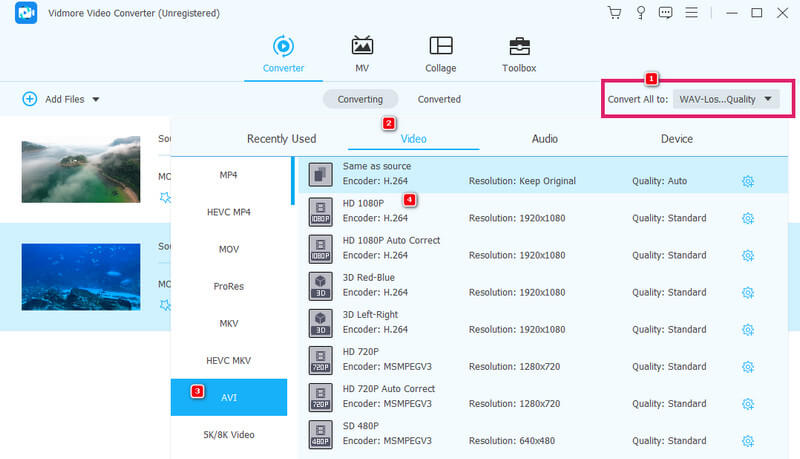This screenshot has width=800, height=459.
Task: Click the underwater ocean video thumbnail
Action: (x=81, y=276)
